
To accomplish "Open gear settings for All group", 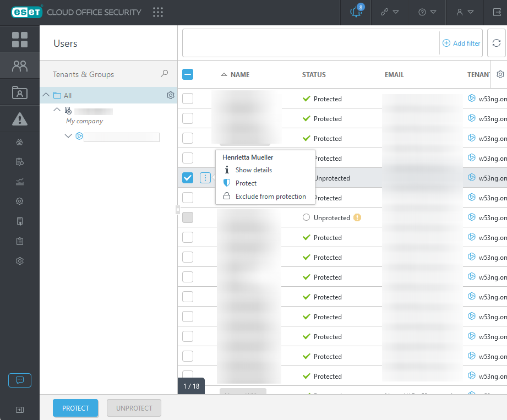I will click(x=170, y=95).
